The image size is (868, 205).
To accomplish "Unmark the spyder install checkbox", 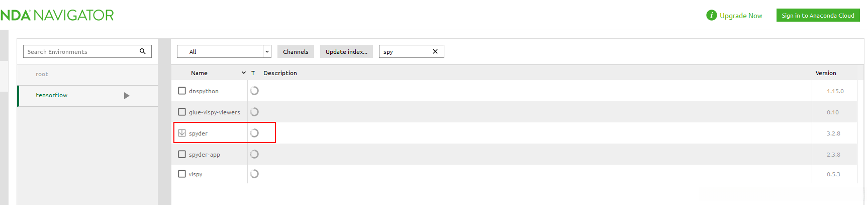I will pyautogui.click(x=182, y=133).
